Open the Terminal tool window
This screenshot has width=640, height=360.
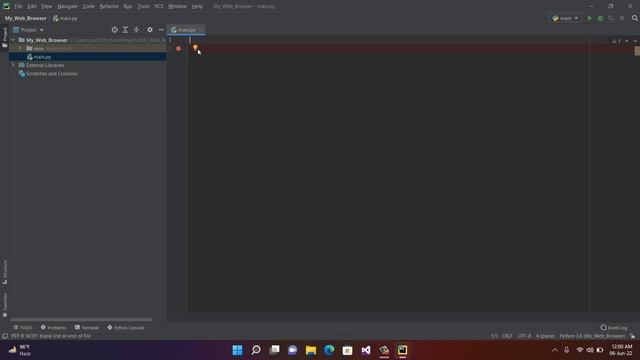(x=87, y=328)
